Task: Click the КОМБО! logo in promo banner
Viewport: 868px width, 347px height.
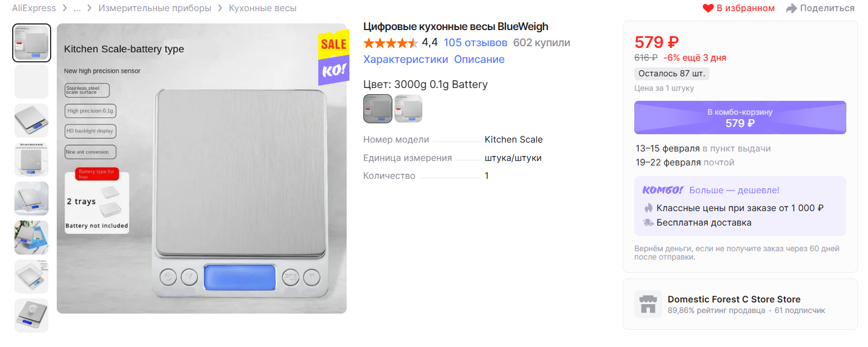Action: [x=662, y=190]
